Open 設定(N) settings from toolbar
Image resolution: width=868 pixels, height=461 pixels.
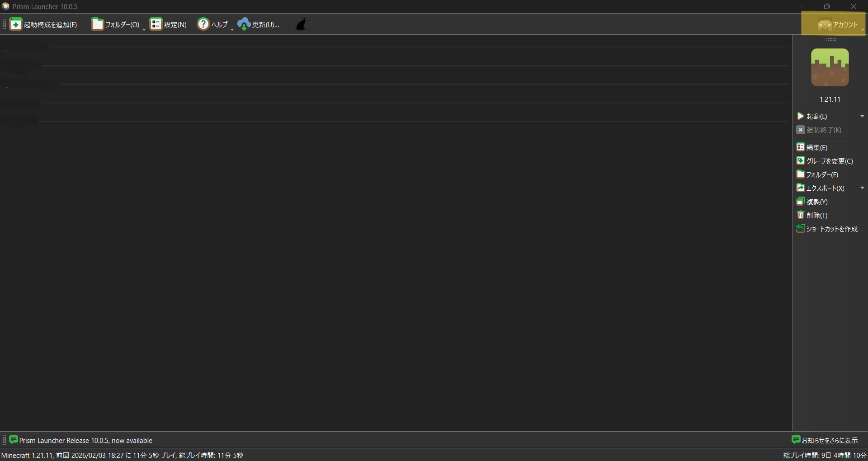168,24
